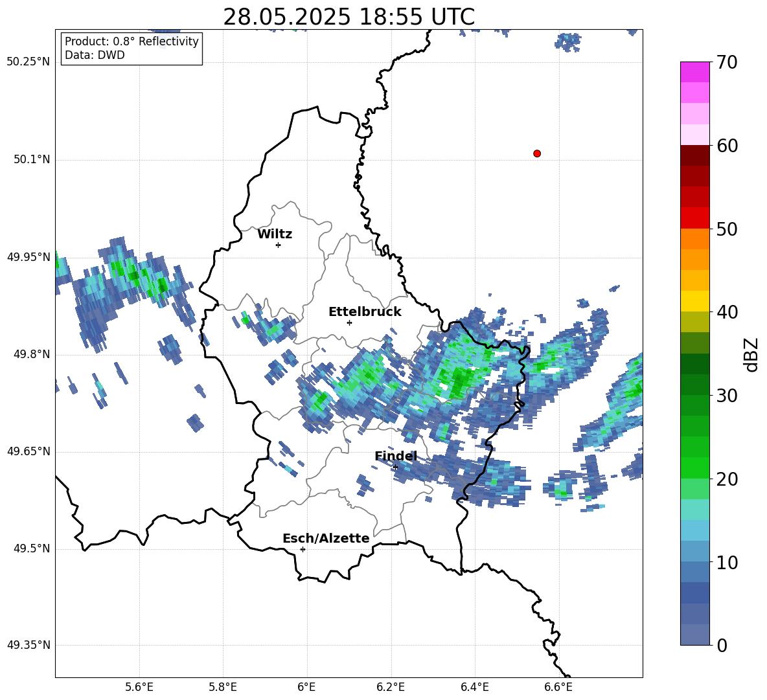Click the 49.95°N latitude label
This screenshot has width=767, height=700.
pyautogui.click(x=29, y=257)
